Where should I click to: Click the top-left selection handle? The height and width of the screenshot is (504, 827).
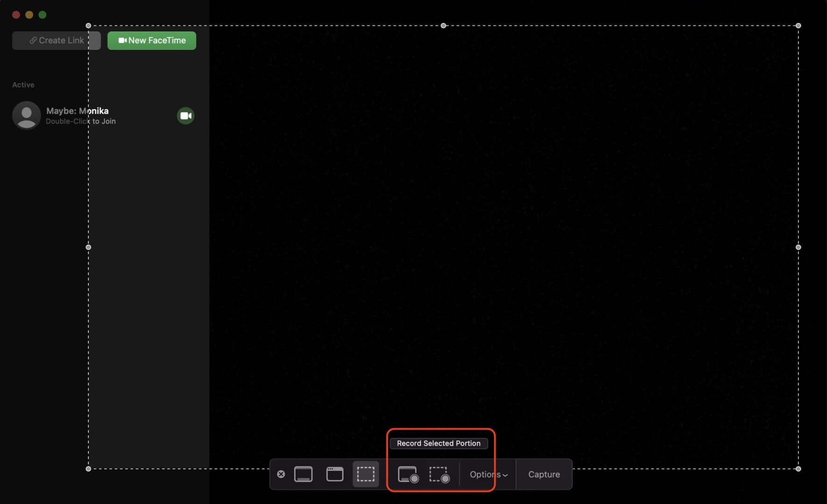point(89,26)
